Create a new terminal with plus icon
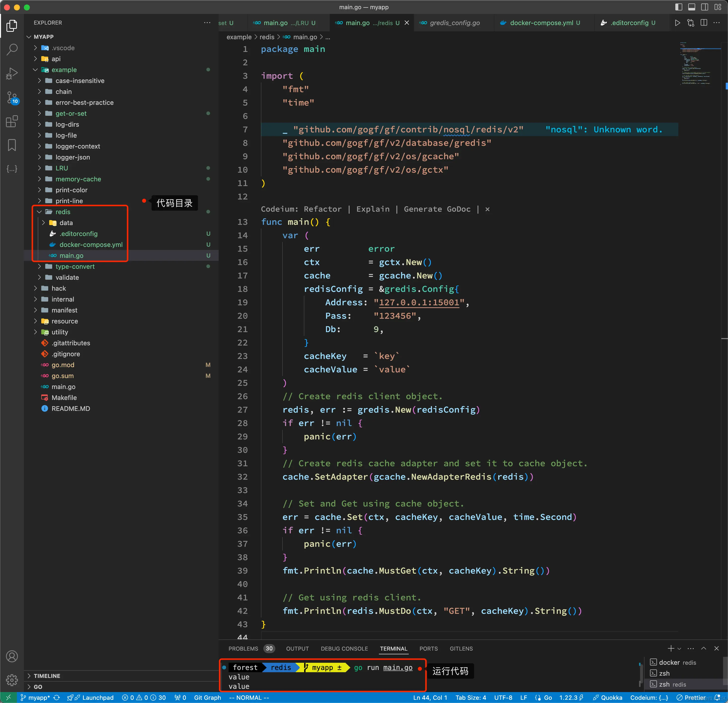Image resolution: width=728 pixels, height=703 pixels. [670, 648]
